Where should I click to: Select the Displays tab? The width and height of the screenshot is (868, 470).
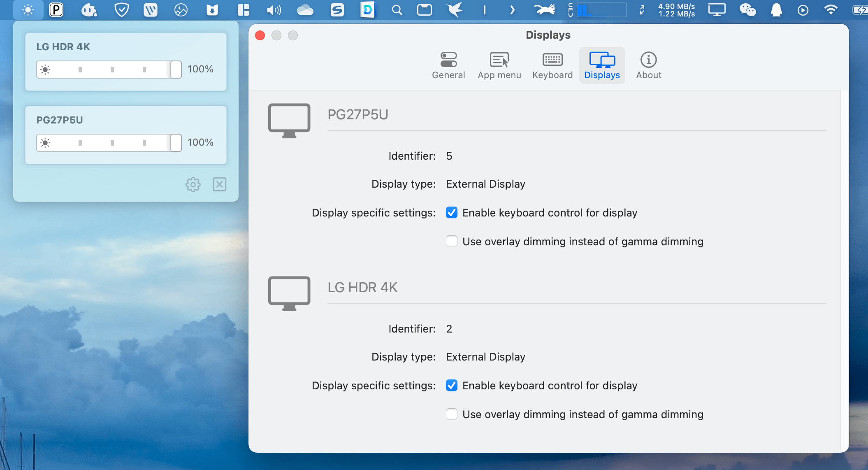coord(602,65)
